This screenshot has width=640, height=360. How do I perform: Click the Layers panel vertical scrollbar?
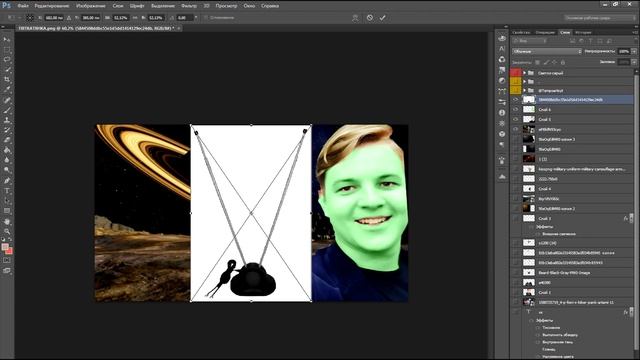click(636, 212)
